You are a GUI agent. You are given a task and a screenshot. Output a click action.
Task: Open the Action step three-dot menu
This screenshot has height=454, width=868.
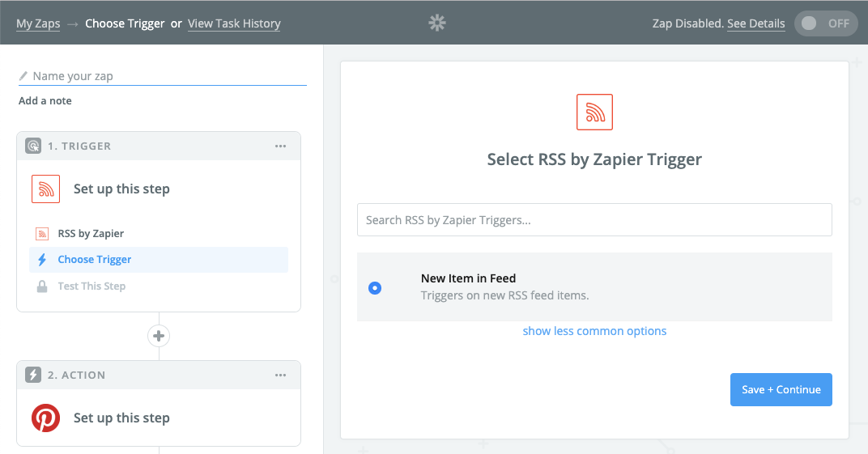(281, 375)
